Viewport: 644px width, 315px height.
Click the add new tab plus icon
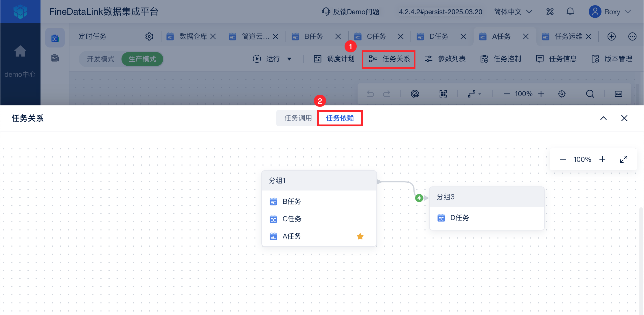point(612,36)
